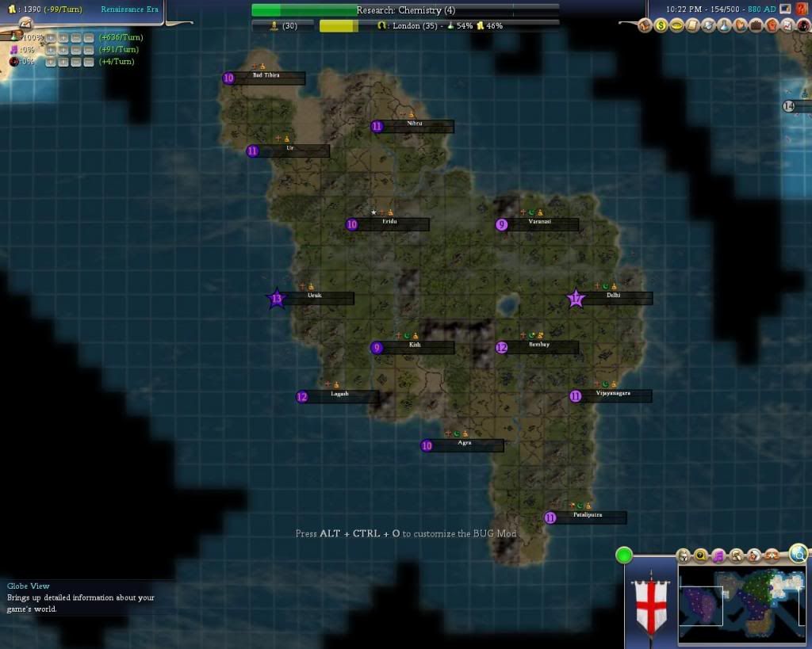
Task: Open the turn log icon beside 880 AD
Action: pyautogui.click(x=786, y=9)
